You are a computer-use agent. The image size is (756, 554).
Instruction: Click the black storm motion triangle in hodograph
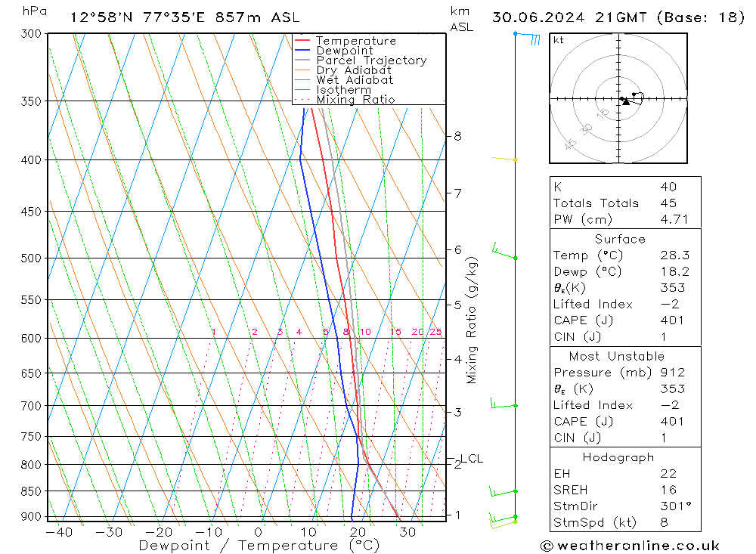[x=626, y=101]
